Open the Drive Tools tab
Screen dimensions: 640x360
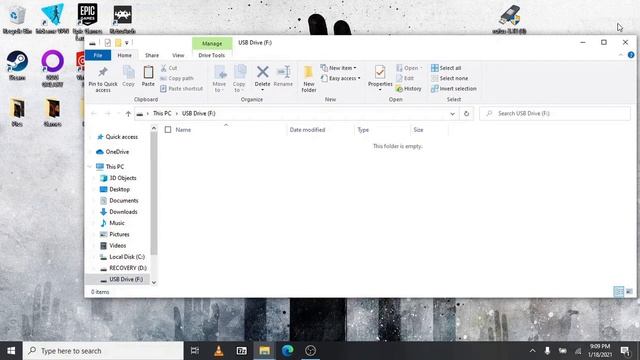click(x=211, y=55)
